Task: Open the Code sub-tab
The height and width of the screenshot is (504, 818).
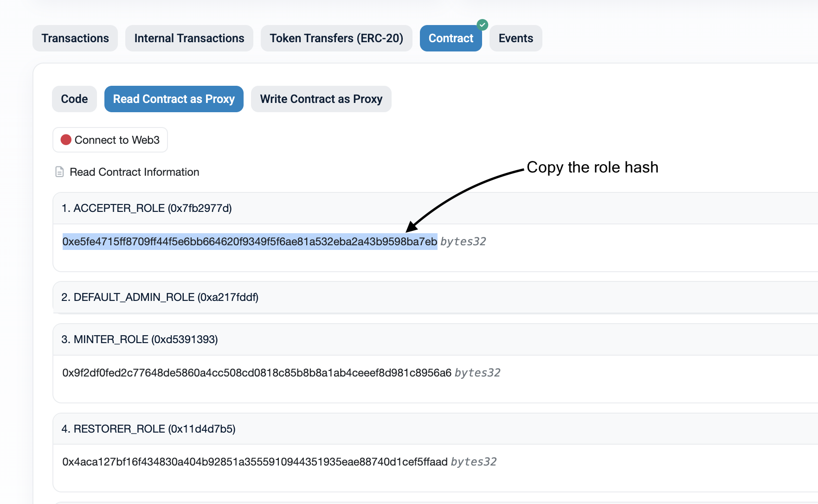Action: click(x=74, y=99)
